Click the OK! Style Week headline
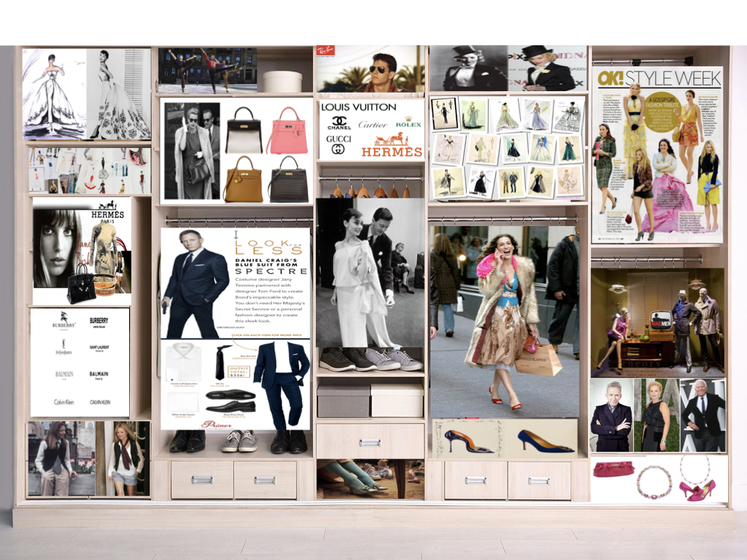 (659, 78)
